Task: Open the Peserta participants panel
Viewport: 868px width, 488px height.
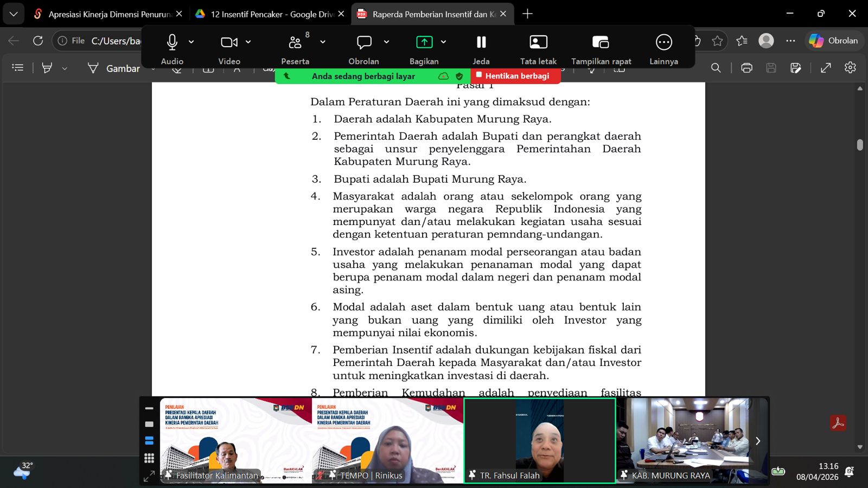Action: [295, 42]
